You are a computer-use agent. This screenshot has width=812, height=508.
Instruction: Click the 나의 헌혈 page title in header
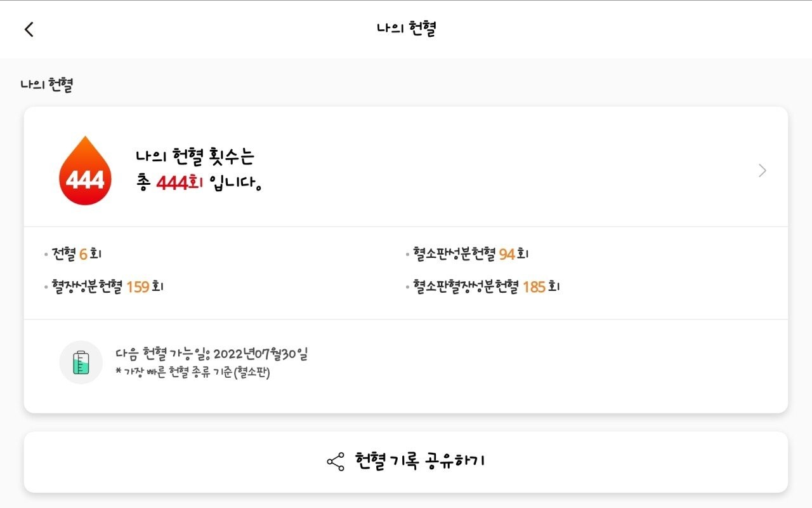click(406, 29)
